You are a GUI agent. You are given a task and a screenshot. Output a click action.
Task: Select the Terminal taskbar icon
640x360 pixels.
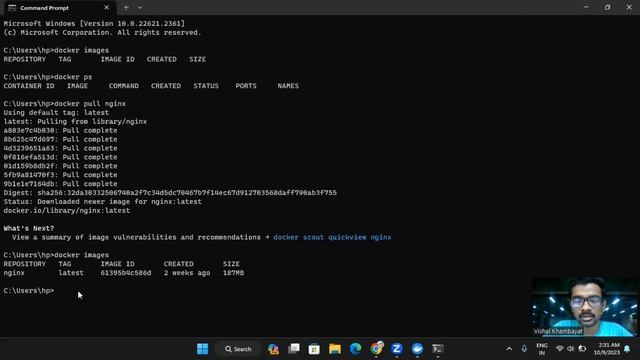(438, 349)
